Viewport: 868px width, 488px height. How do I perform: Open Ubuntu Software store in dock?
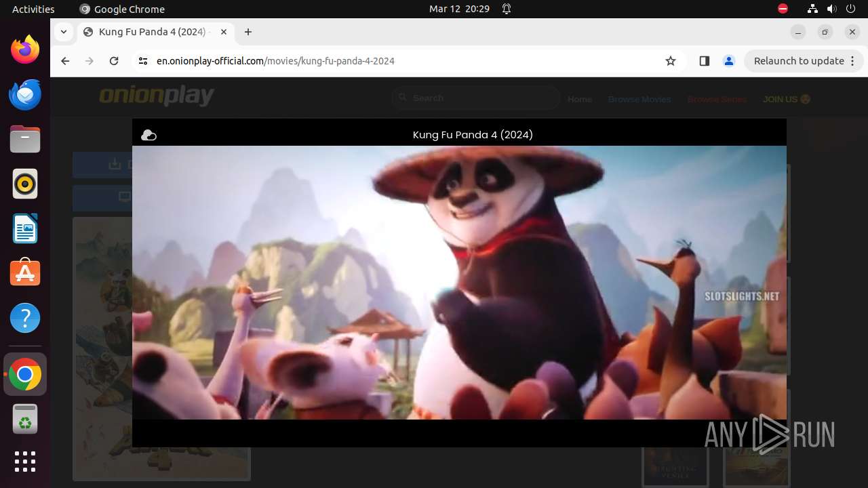point(25,273)
